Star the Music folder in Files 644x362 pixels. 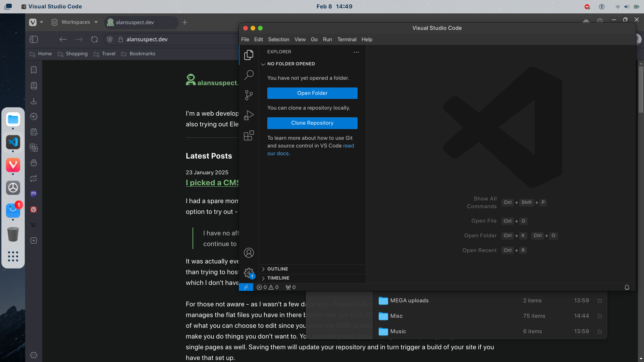(x=599, y=331)
